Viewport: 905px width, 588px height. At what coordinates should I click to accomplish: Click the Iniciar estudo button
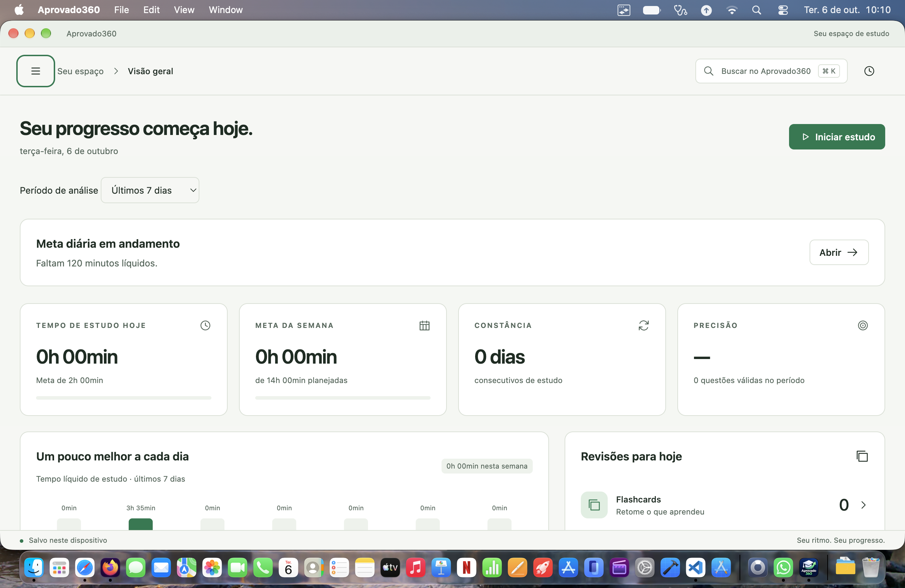(x=836, y=137)
